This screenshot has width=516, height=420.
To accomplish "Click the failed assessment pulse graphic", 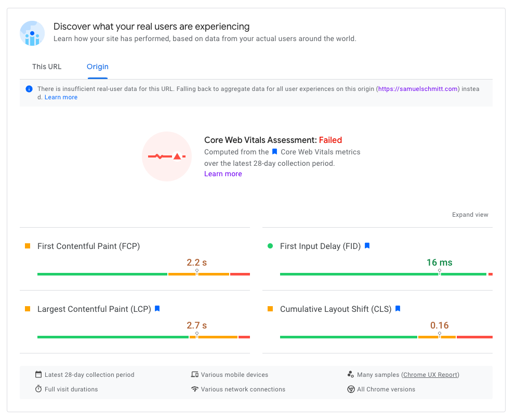I will click(x=167, y=156).
